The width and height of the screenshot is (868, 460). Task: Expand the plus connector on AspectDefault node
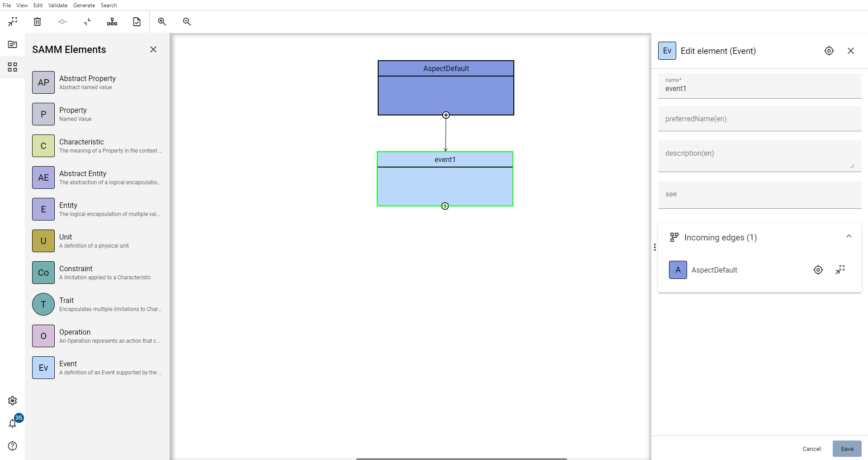446,115
